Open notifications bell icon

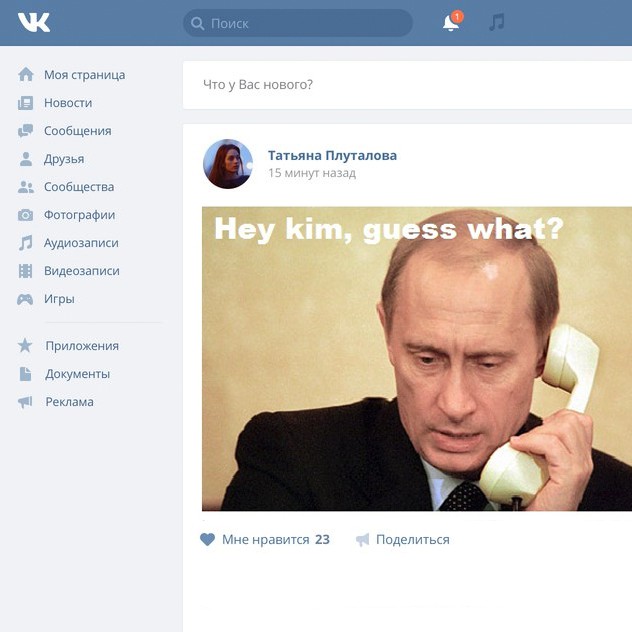click(x=452, y=22)
